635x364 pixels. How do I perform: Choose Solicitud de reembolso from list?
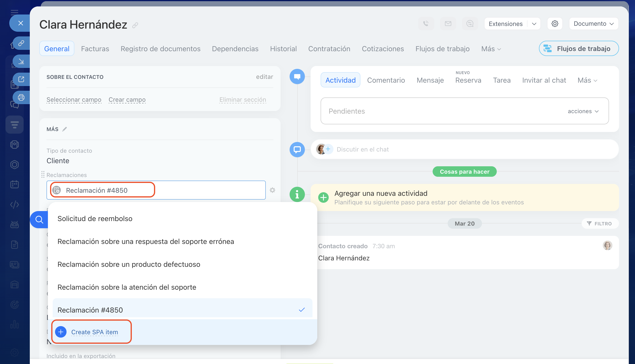pos(95,218)
